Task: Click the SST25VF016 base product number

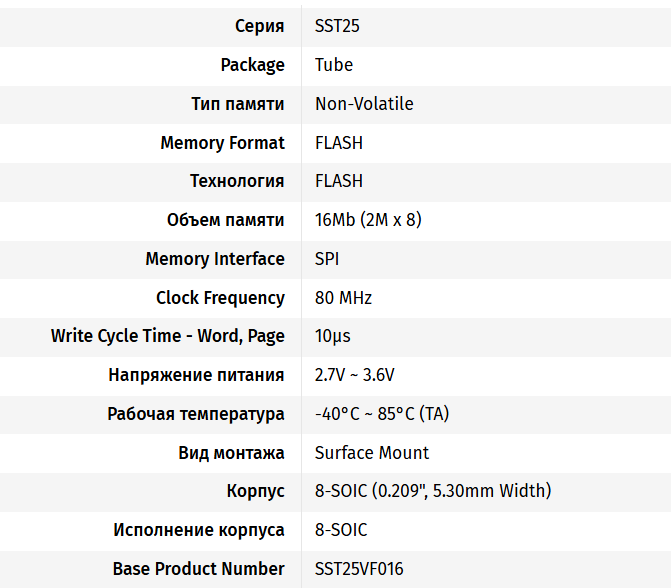Action: click(359, 569)
